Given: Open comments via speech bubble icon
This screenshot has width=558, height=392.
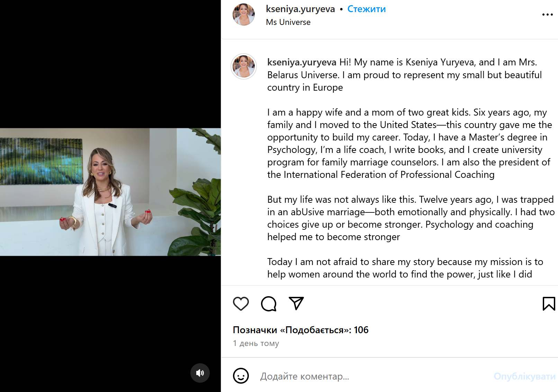Looking at the screenshot, I should [269, 304].
